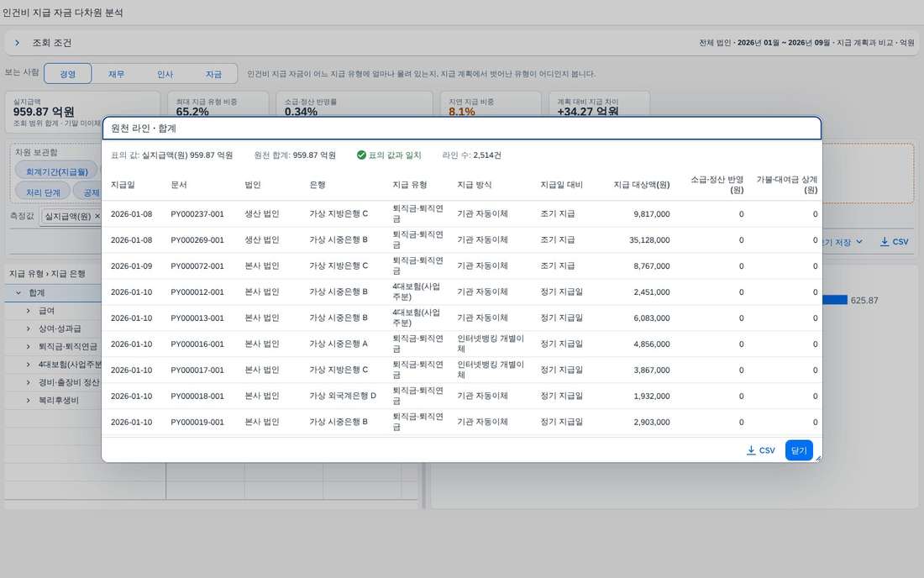Click the 실지급액 959.87 억원 KPI card
The width and height of the screenshot is (924, 578).
tap(82, 112)
